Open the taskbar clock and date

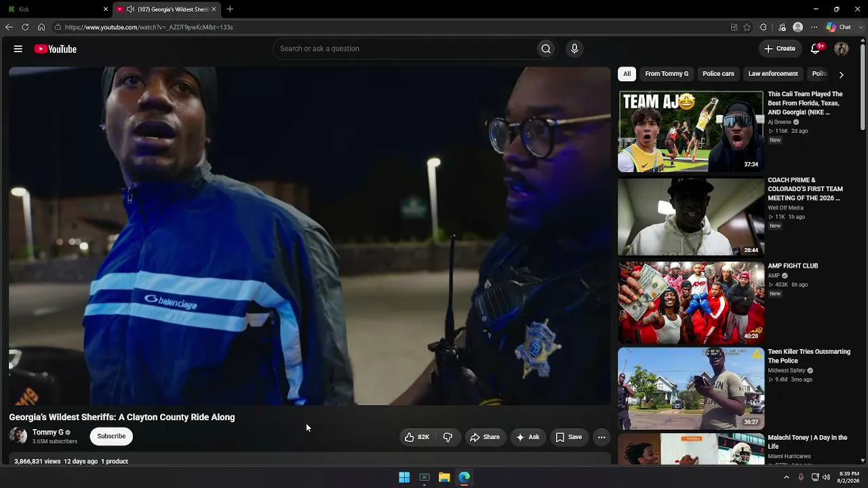pyautogui.click(x=849, y=477)
